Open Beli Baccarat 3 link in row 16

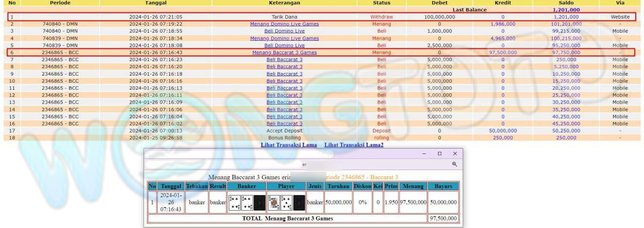pos(284,123)
